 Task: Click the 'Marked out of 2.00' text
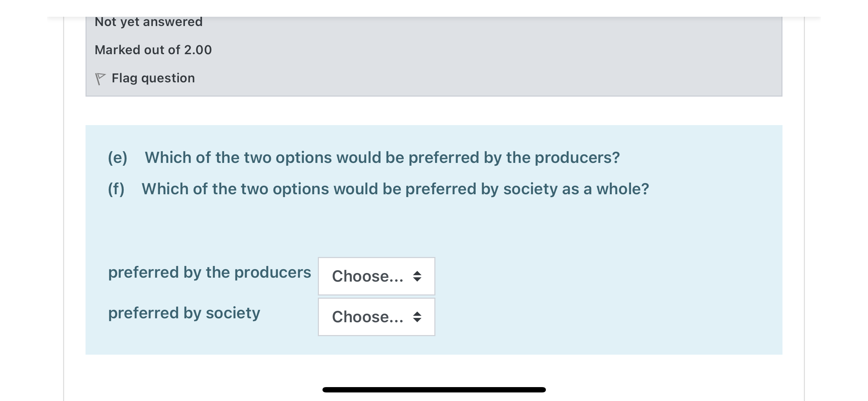pos(153,50)
